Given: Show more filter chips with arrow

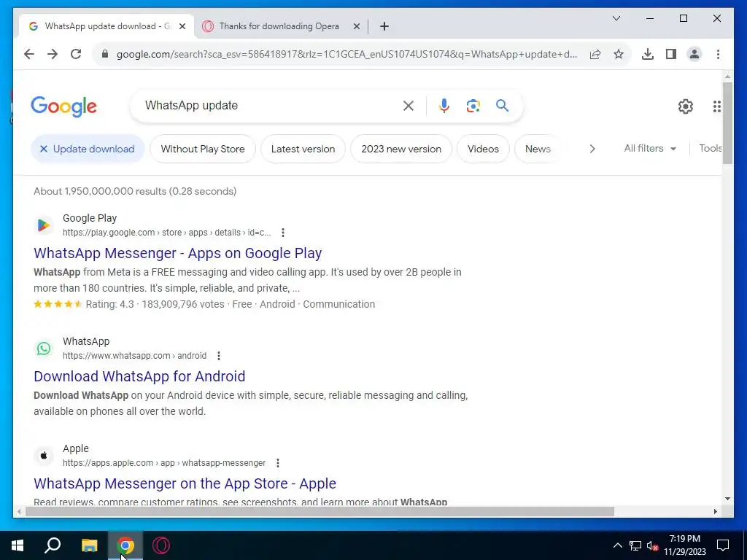Looking at the screenshot, I should tap(592, 149).
